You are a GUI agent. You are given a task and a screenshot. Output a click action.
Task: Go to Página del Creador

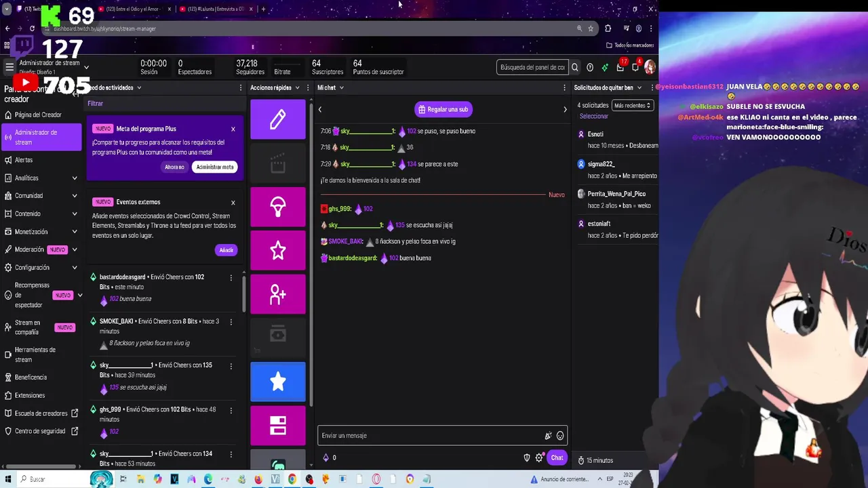[x=41, y=115]
